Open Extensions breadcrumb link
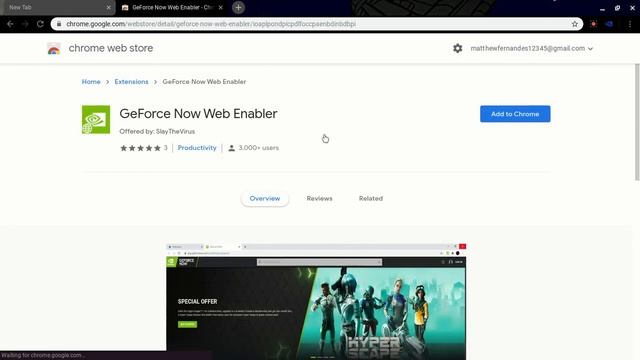Viewport: 640px width, 360px height. (131, 82)
